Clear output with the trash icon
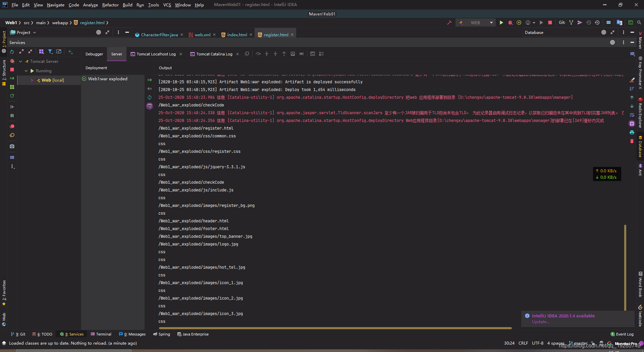Screen dimensions: 644x352 point(632,141)
